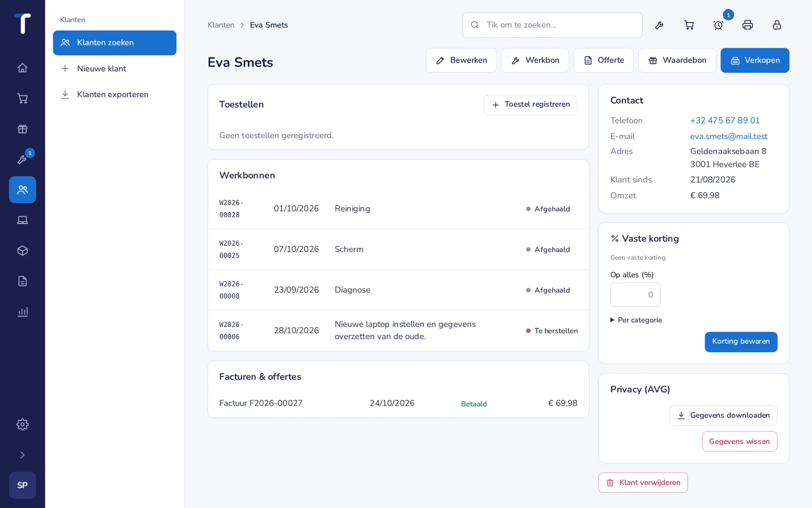Open work order W2026-00028 Reiniging row
This screenshot has height=508, width=812.
pyautogui.click(x=398, y=209)
